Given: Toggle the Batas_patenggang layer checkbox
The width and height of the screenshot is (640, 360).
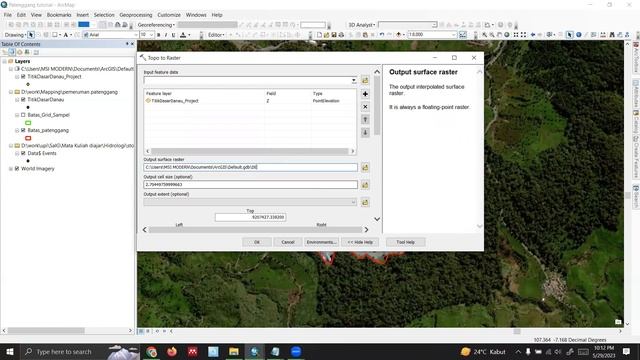Looking at the screenshot, I should point(23,131).
